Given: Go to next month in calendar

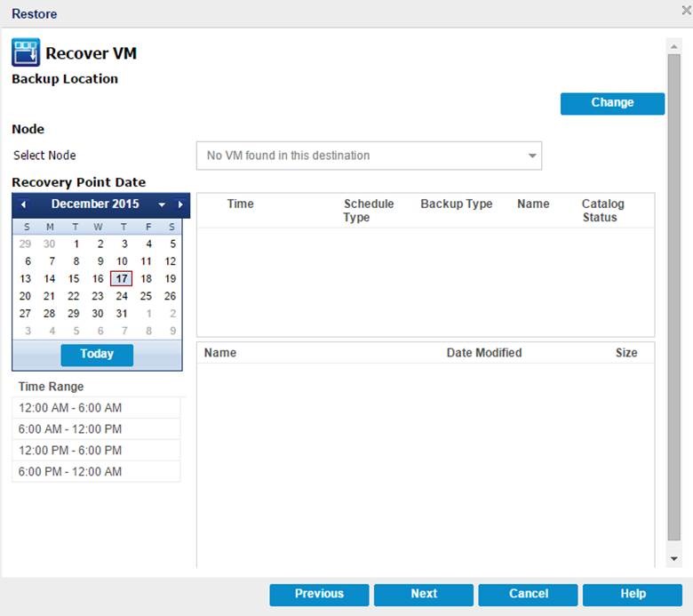Looking at the screenshot, I should point(180,204).
